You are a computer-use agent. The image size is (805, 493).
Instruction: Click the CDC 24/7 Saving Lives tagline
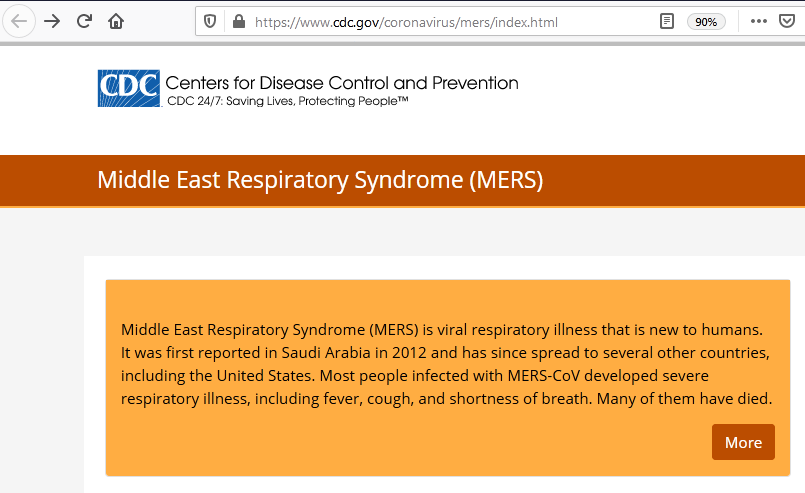288,101
